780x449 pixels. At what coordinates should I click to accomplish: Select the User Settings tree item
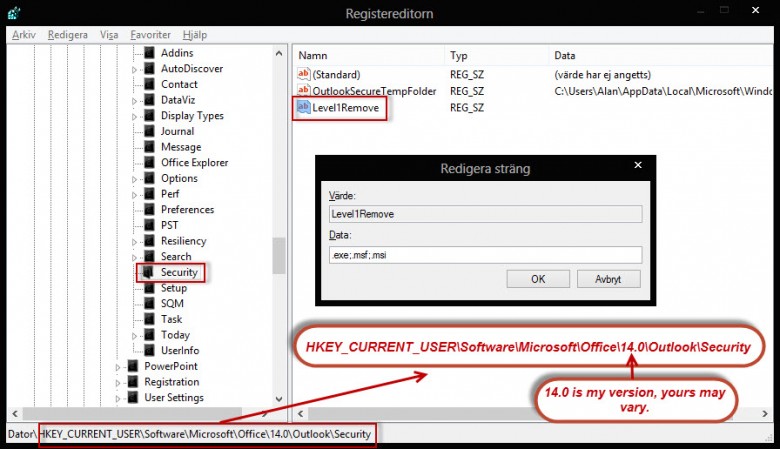pos(174,397)
